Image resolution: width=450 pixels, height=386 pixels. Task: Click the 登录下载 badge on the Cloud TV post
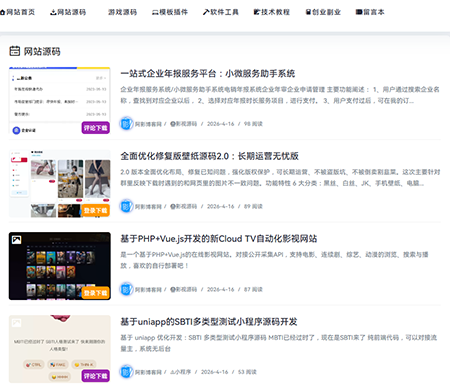[x=96, y=293]
